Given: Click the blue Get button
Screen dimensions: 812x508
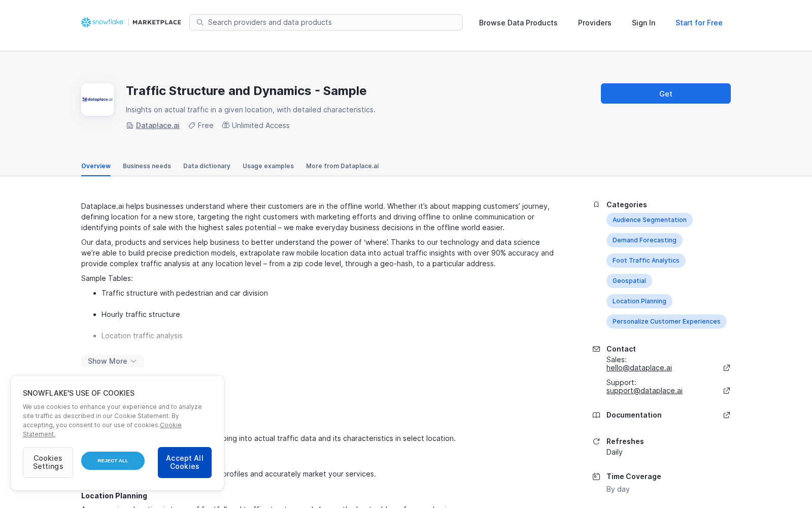Looking at the screenshot, I should (666, 93).
